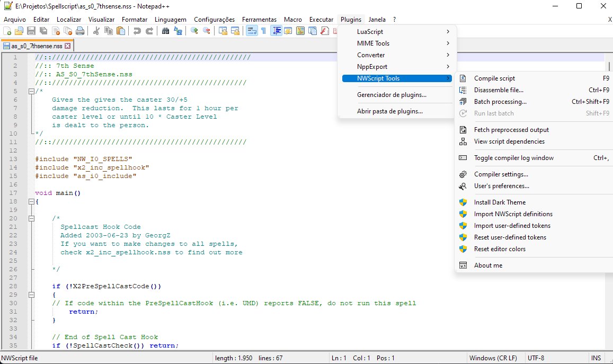613x364 pixels.
Task: Click the View script dependencies icon
Action: 463,141
